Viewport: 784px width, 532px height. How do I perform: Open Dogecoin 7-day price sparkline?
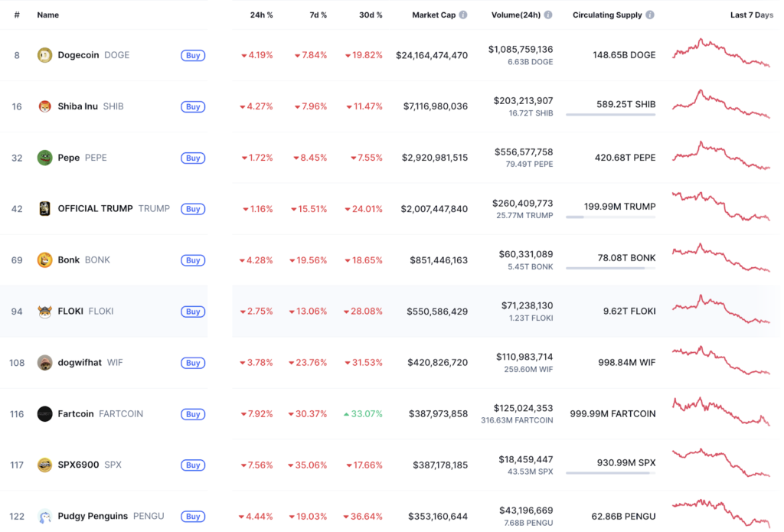(721, 53)
